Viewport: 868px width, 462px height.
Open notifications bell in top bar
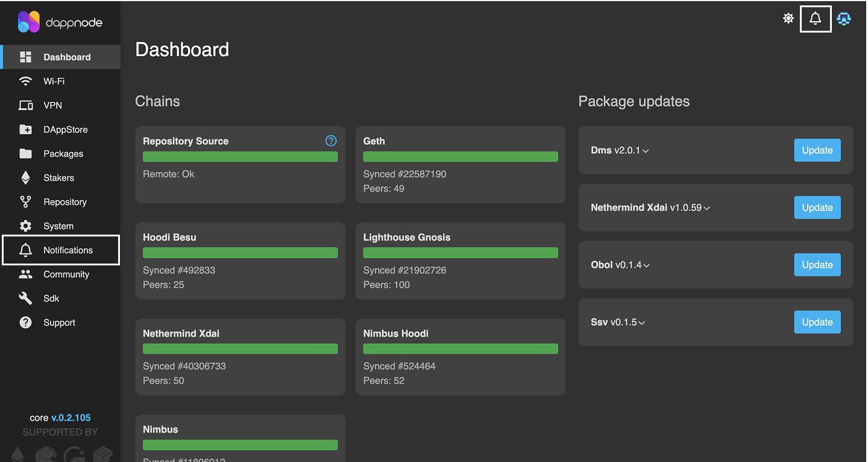point(815,19)
